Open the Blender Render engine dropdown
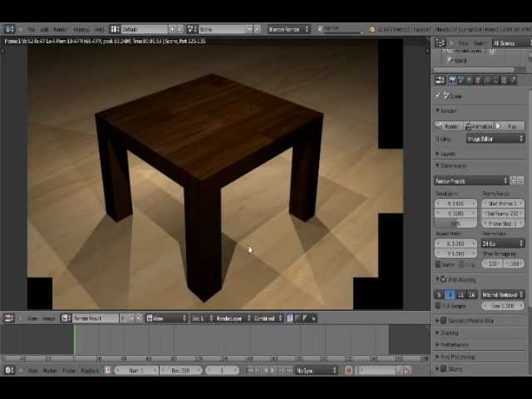 pyautogui.click(x=288, y=30)
